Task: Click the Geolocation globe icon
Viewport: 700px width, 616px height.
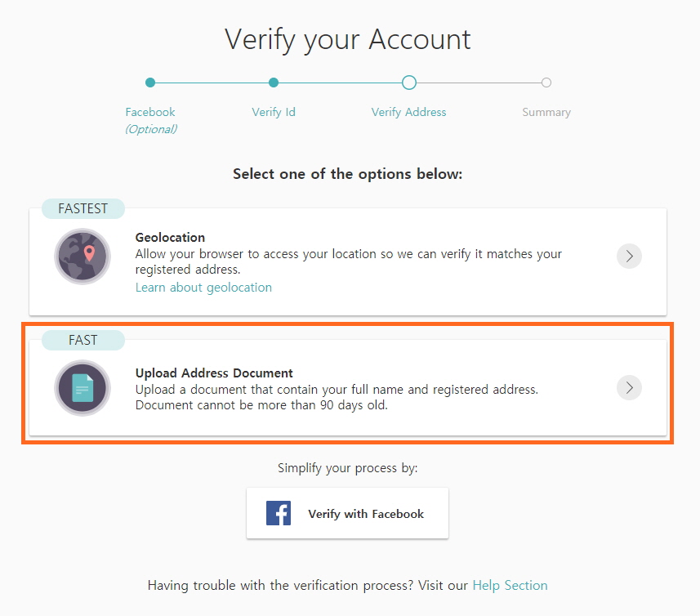Action: (82, 256)
